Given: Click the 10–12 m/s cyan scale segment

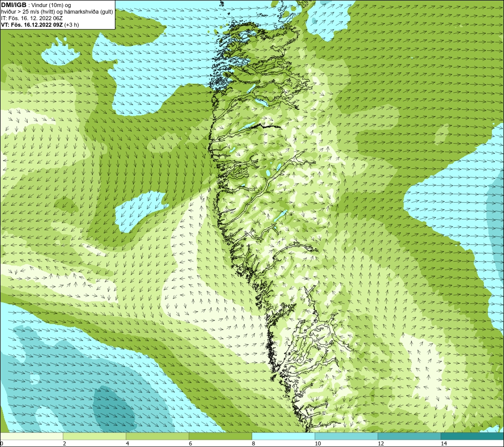Looking at the screenshot, I should click(347, 436).
